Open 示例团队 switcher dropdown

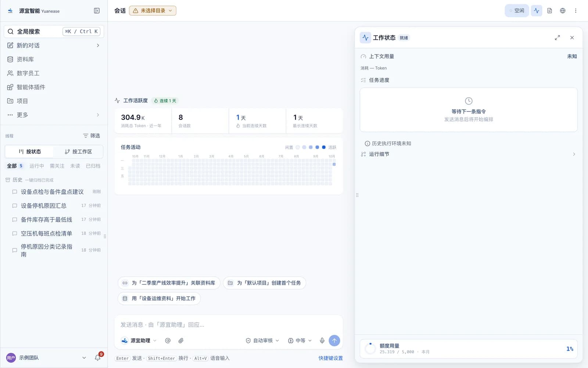pos(47,358)
